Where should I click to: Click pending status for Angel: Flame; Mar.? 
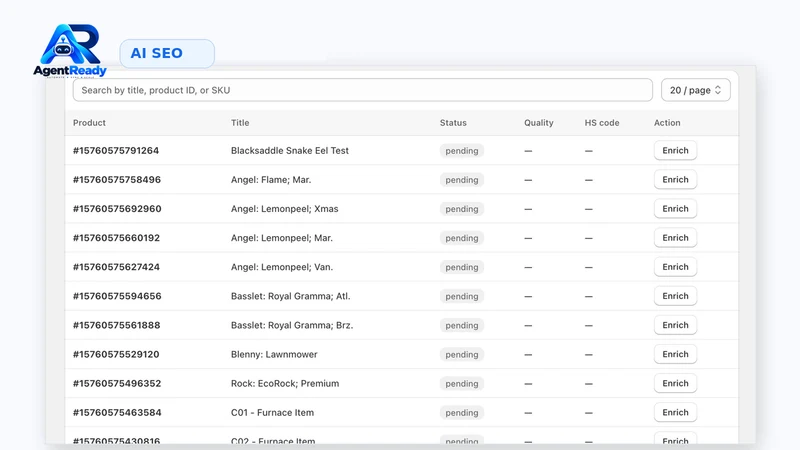click(462, 180)
